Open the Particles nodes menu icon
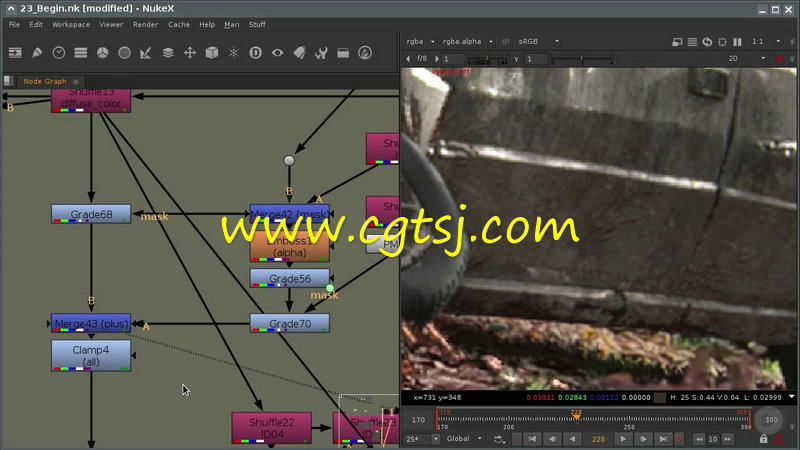The width and height of the screenshot is (800, 450). [234, 53]
